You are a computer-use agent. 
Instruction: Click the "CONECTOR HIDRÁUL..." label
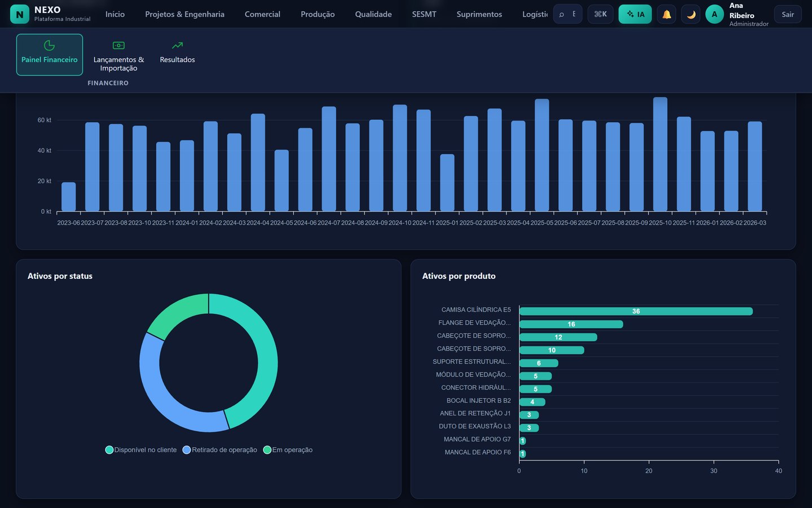pos(476,388)
